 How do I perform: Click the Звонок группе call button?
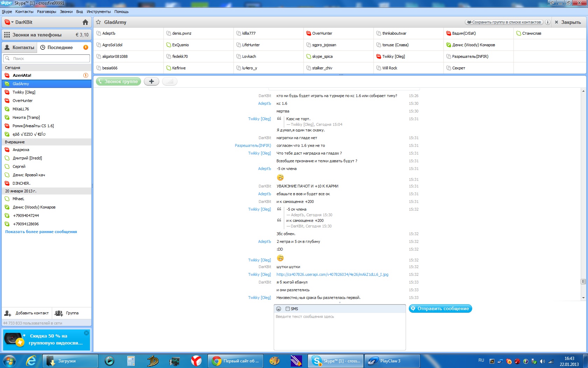click(x=118, y=81)
